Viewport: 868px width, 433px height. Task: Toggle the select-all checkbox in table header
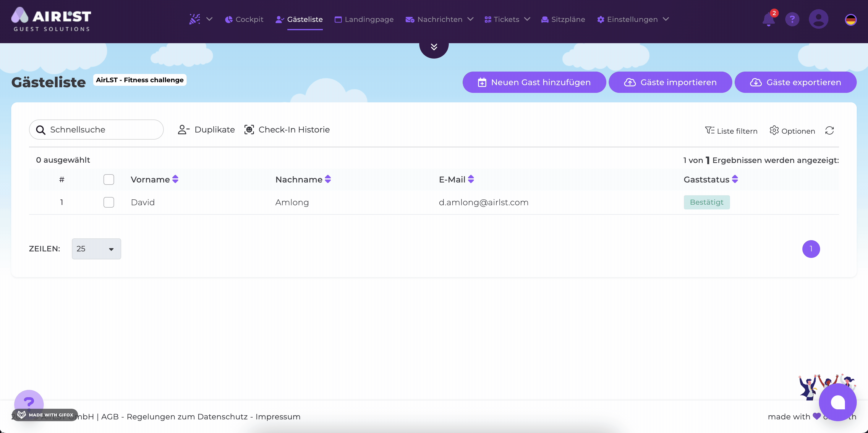pyautogui.click(x=109, y=180)
